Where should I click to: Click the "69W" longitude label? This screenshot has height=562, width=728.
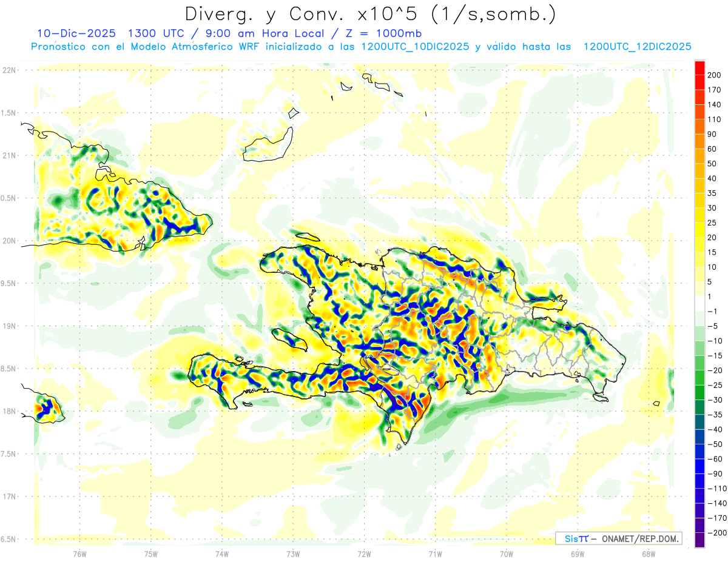[578, 554]
